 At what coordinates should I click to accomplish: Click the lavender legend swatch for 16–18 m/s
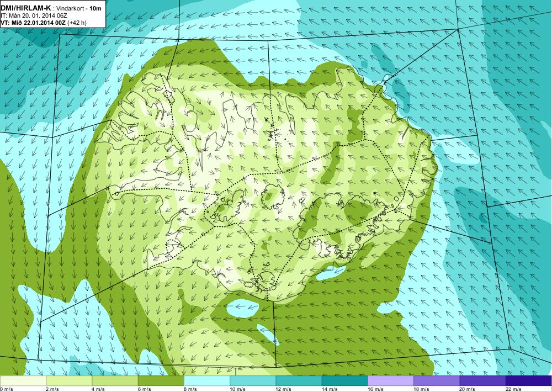click(391, 380)
